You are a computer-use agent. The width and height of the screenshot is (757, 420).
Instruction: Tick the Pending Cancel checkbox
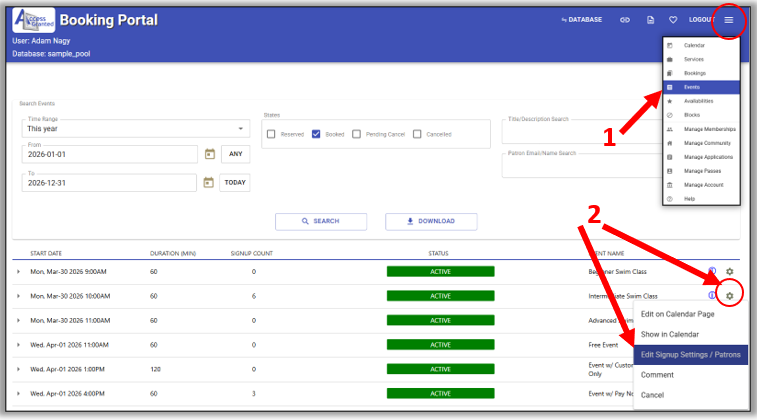[359, 134]
